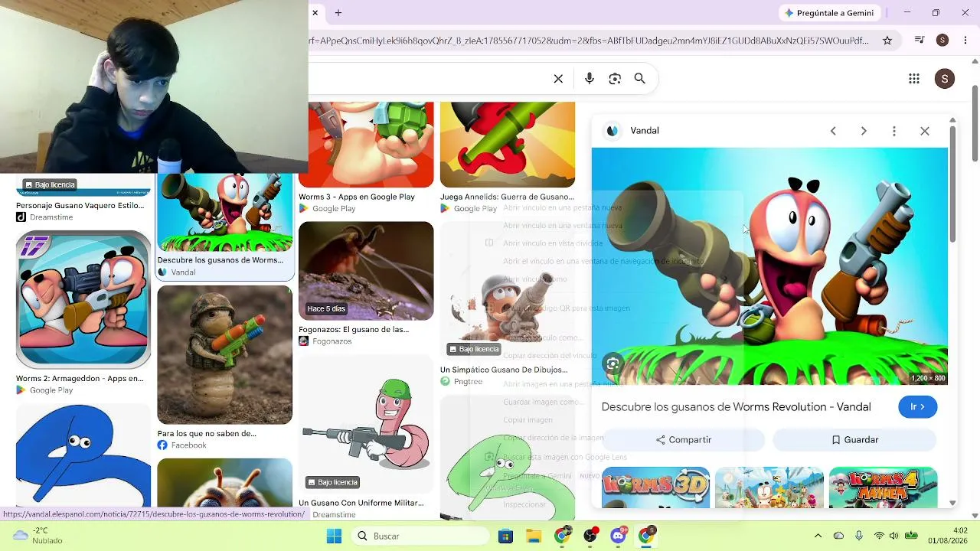
Task: Click the magnifier search button
Action: 640,79
